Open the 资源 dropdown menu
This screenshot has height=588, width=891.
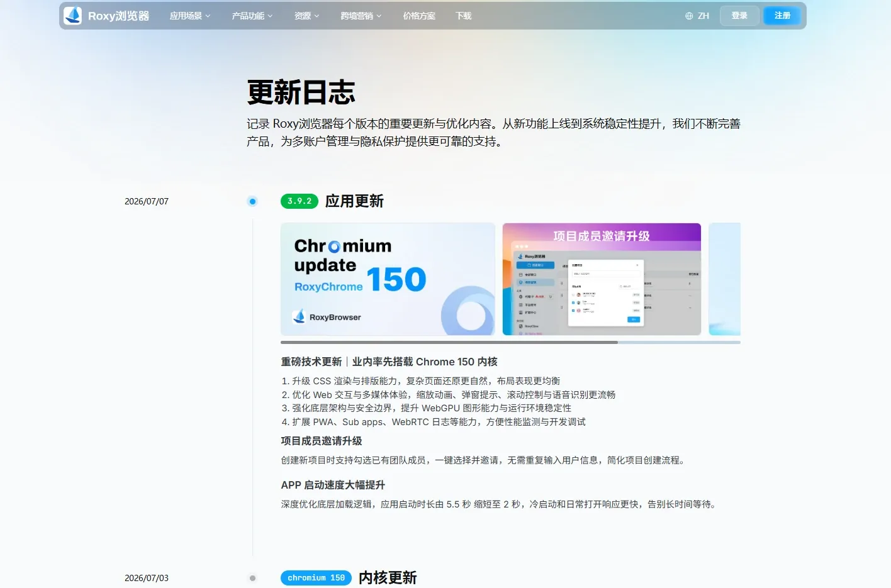pyautogui.click(x=307, y=16)
